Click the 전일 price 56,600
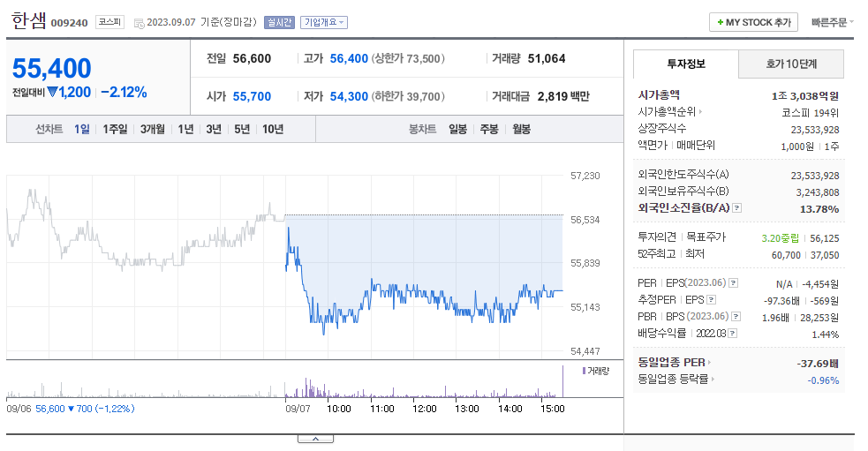 click(252, 58)
